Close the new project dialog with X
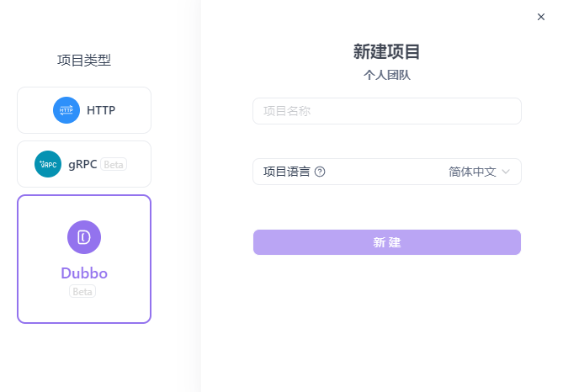 click(541, 17)
